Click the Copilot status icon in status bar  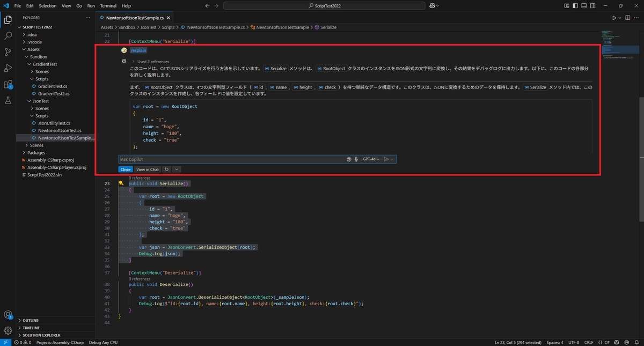point(617,342)
